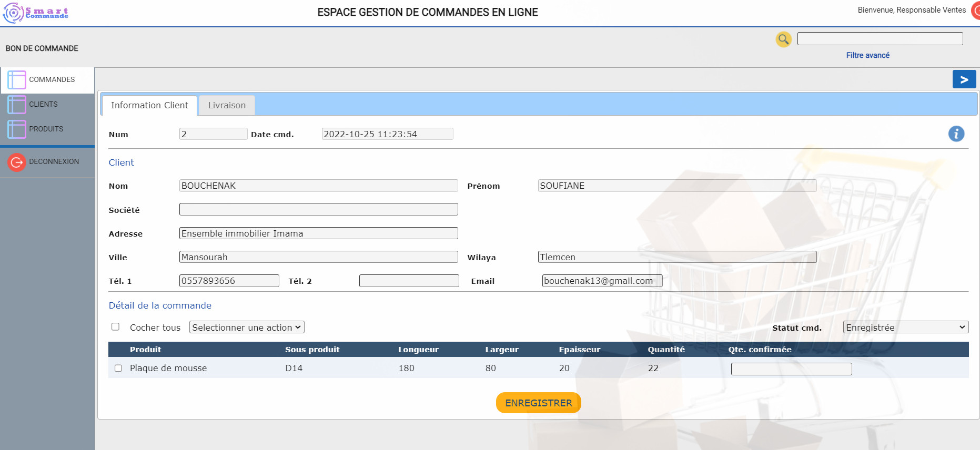Click the Qte. confirmée column header

tap(760, 350)
